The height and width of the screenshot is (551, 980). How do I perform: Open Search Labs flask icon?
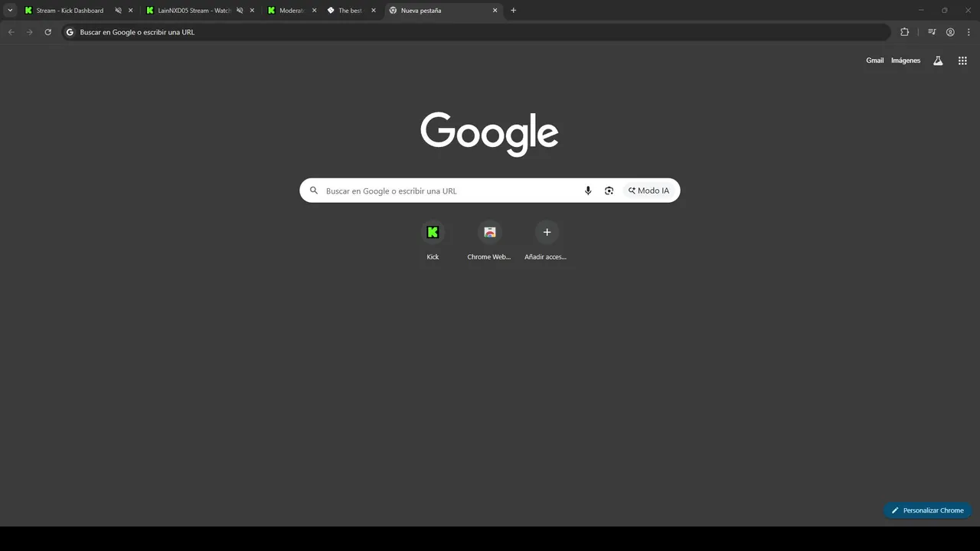point(938,60)
